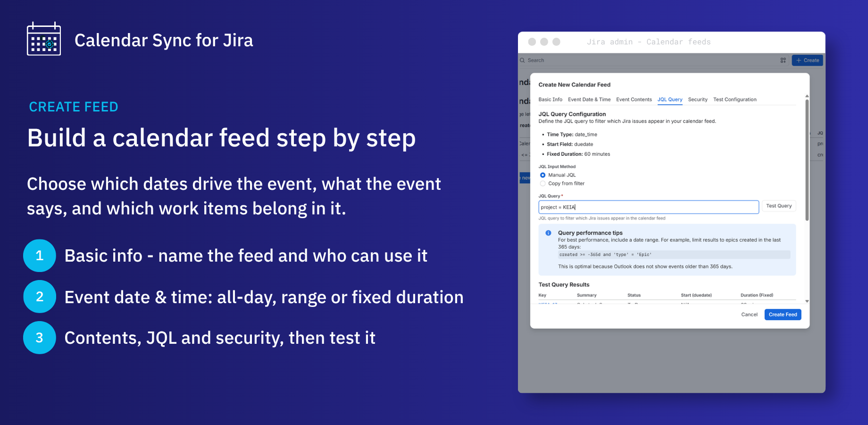Screen dimensions: 868x425
Task: Click the 'Start (duedate)' column header
Action: point(696,295)
